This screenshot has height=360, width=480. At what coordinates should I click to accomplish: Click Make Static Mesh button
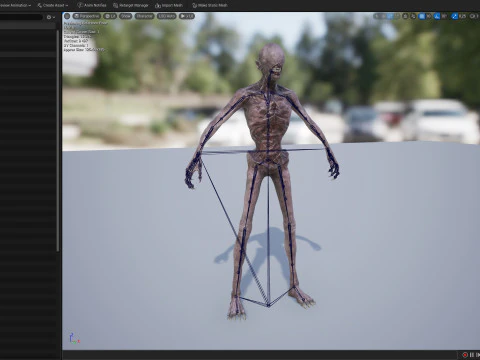point(210,5)
